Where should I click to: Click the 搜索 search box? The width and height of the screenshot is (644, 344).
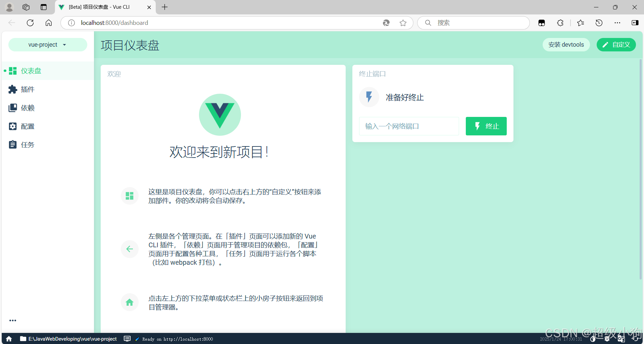click(474, 23)
